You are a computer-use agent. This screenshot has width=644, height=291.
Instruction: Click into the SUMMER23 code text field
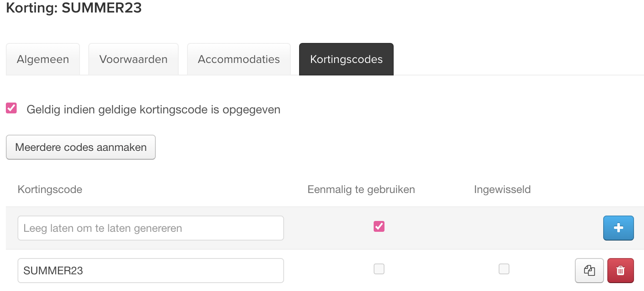tap(151, 271)
